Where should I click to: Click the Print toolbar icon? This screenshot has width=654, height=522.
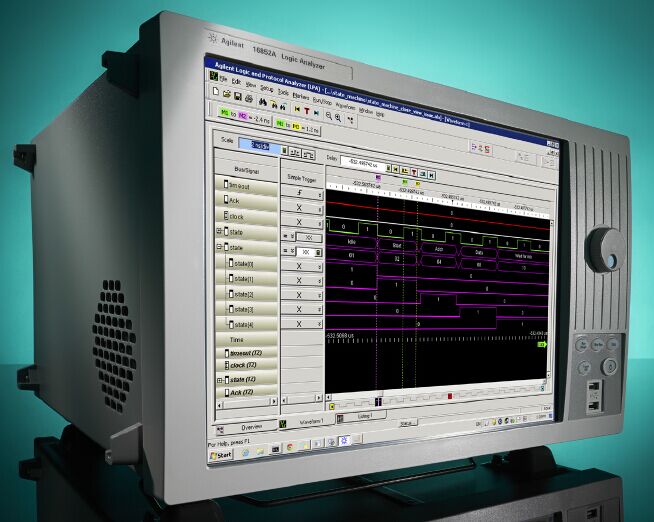click(x=249, y=99)
